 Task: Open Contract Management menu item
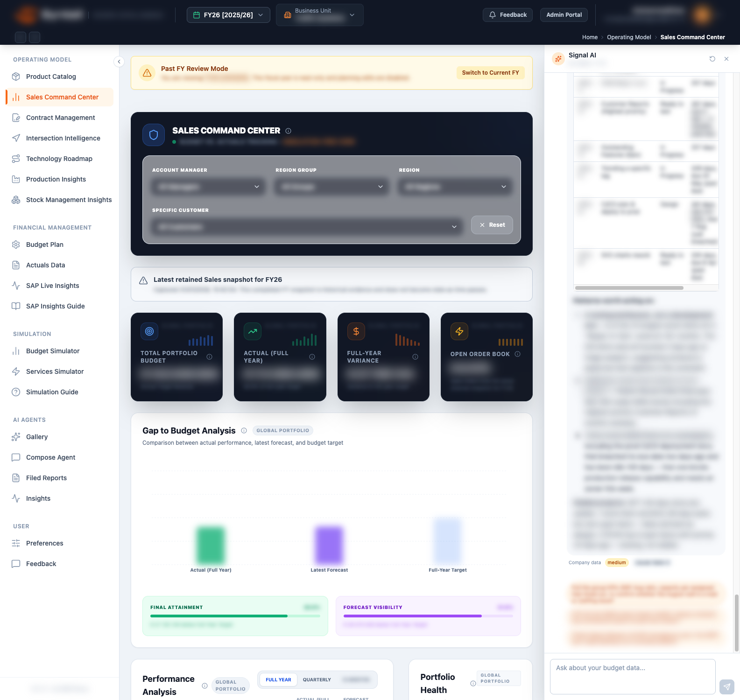tap(60, 118)
